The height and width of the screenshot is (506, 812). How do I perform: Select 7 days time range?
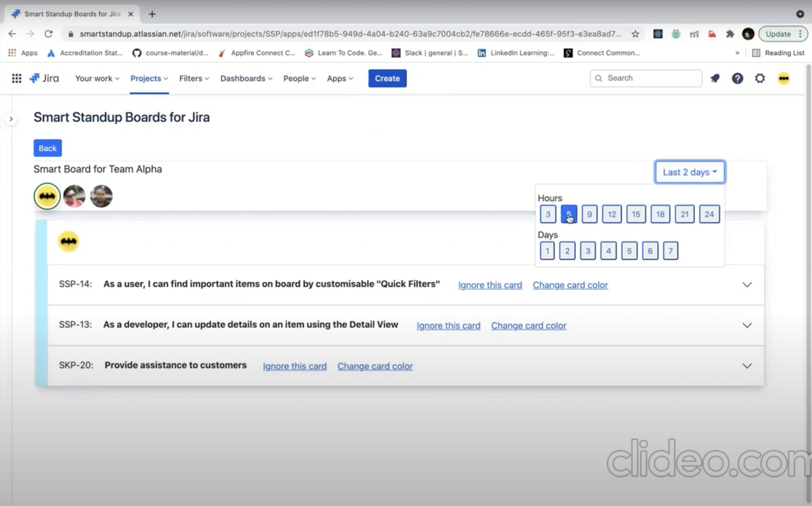670,251
